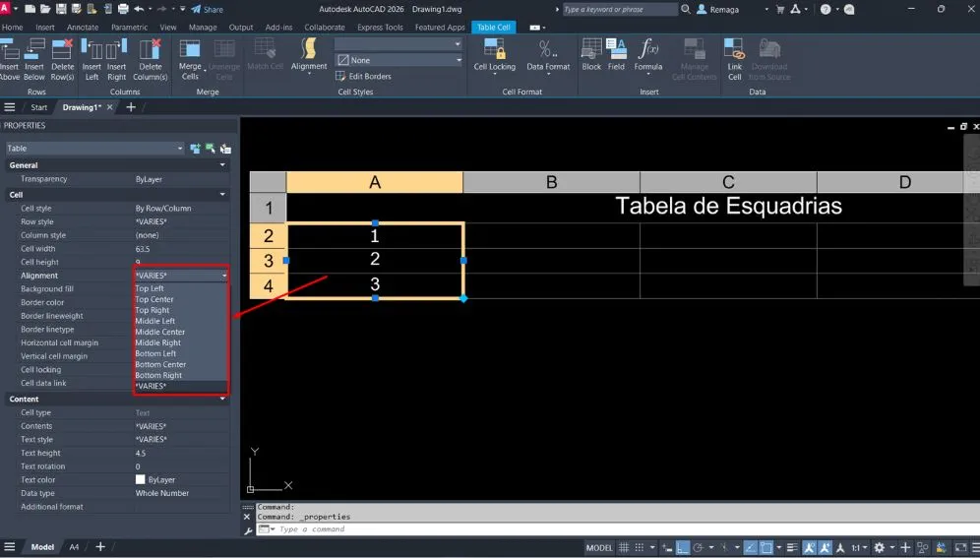
Task: Choose Top Left alignment option
Action: (x=150, y=288)
